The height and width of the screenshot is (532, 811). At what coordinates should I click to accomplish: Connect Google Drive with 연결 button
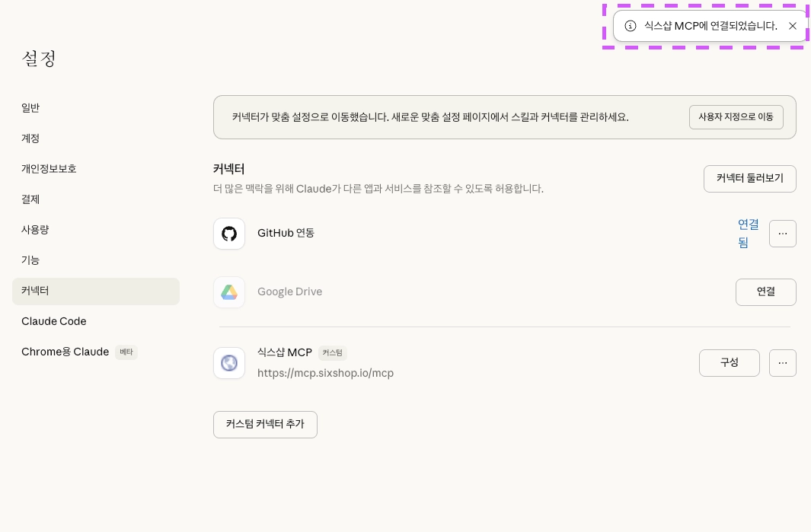point(765,292)
